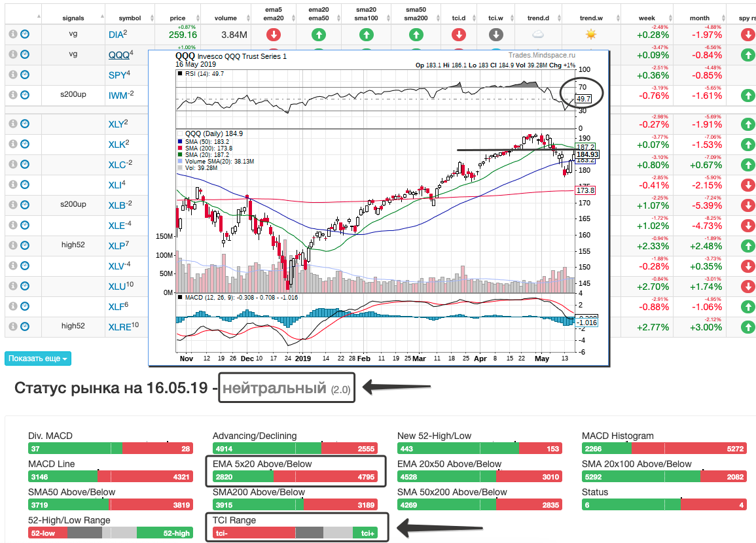Click the Div. MACD breadth bar
This screenshot has width=756, height=543.
tap(111, 449)
